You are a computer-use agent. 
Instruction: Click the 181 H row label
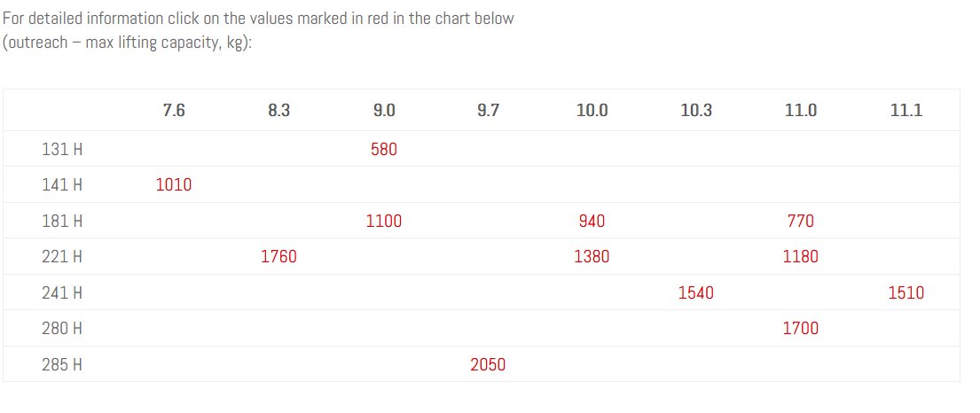click(x=62, y=222)
